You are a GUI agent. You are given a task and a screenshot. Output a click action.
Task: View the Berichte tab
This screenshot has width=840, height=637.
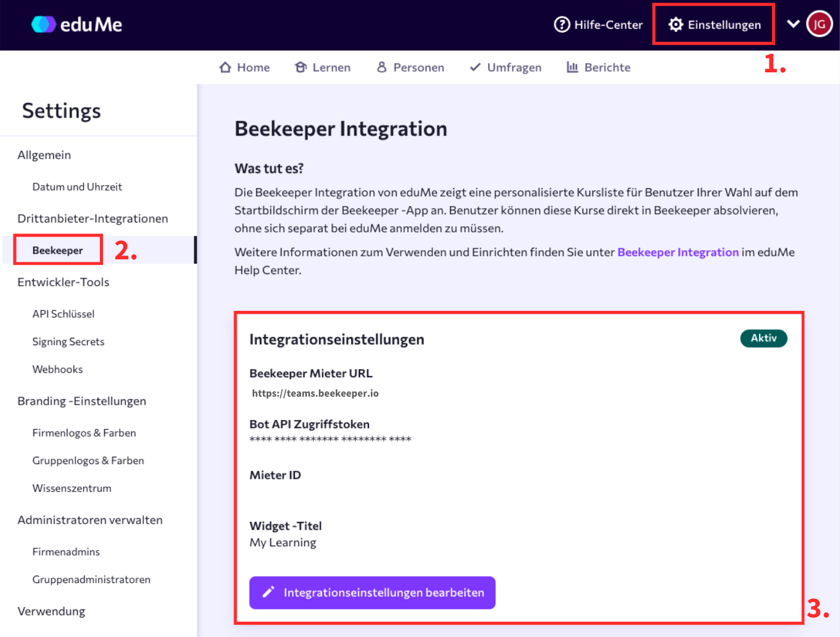pyautogui.click(x=598, y=67)
